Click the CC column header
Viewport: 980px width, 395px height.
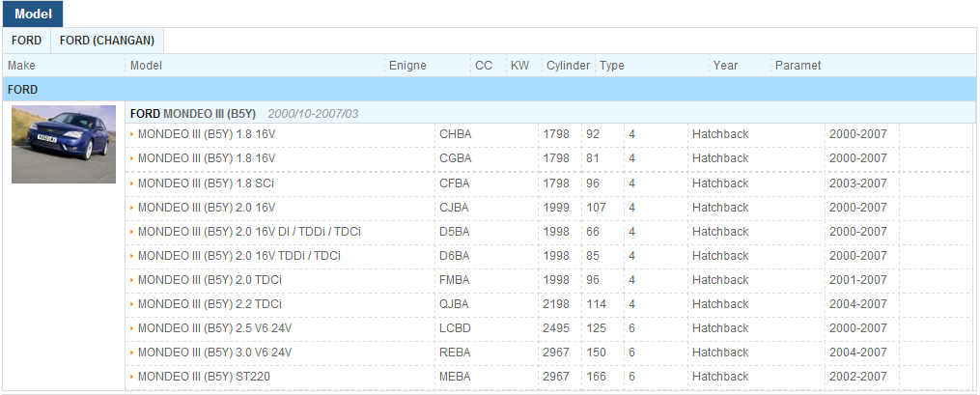pos(483,66)
